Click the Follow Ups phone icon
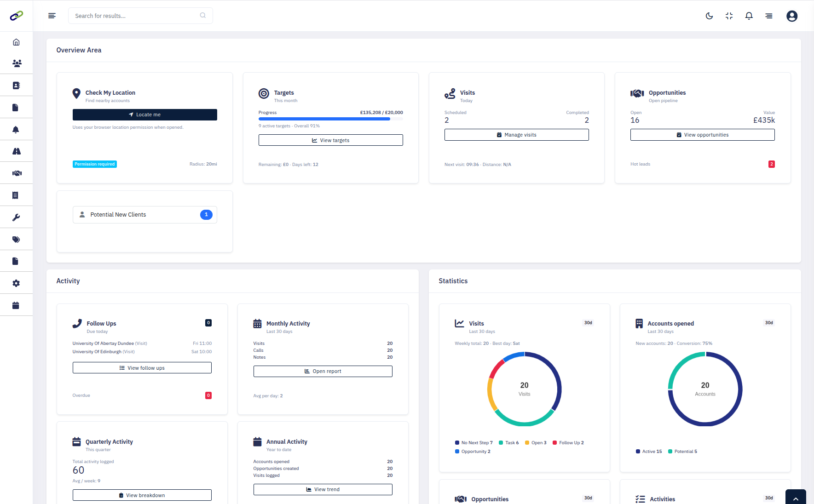814x504 pixels. (77, 324)
